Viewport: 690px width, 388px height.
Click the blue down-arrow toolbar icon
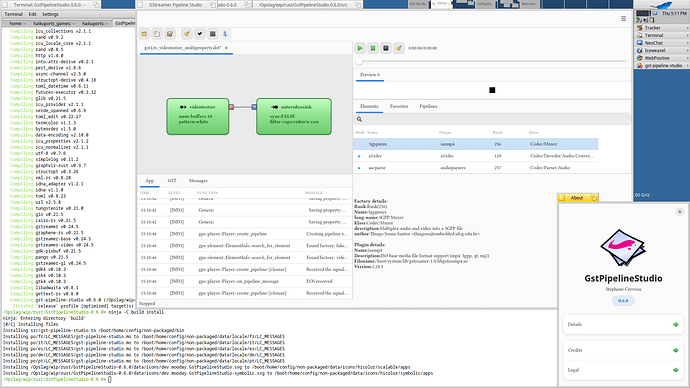(x=225, y=34)
